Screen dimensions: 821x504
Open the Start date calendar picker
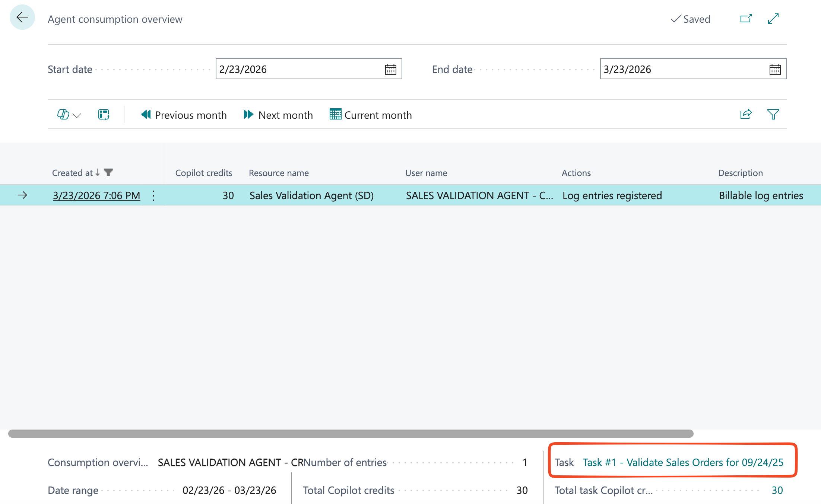pos(390,70)
